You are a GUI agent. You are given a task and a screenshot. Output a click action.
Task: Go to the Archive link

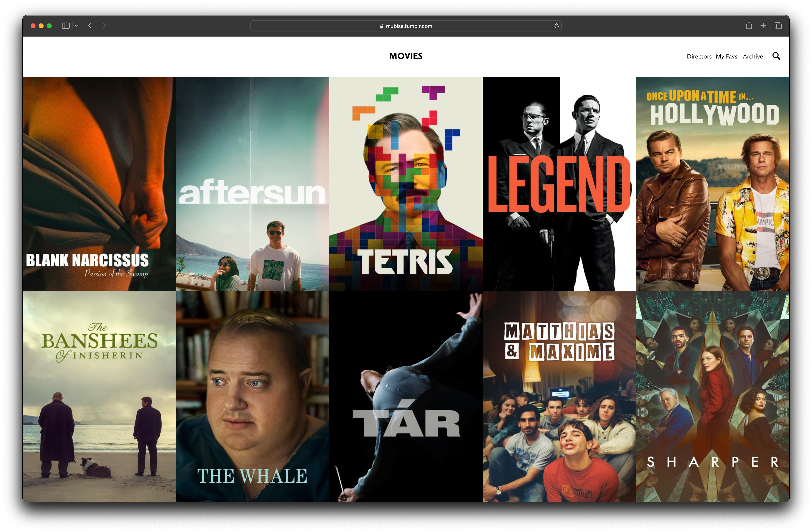click(753, 57)
